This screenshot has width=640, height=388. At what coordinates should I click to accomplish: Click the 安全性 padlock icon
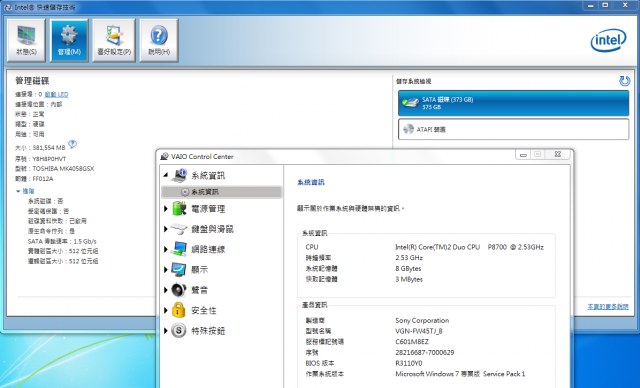click(179, 310)
